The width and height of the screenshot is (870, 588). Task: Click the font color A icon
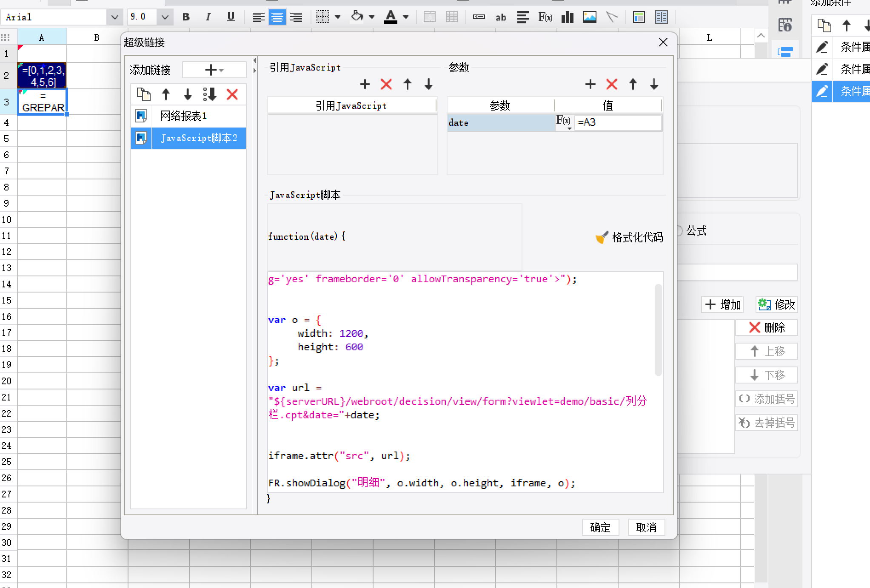tap(390, 17)
